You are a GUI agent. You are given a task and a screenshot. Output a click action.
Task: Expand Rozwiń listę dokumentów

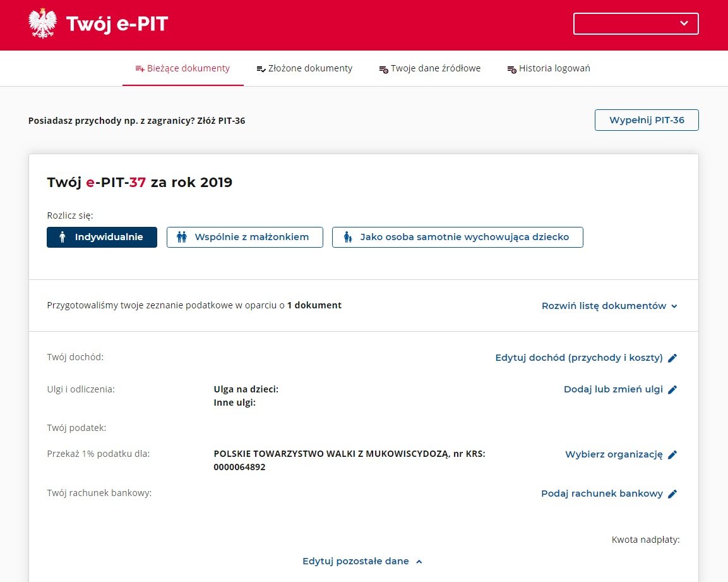609,306
